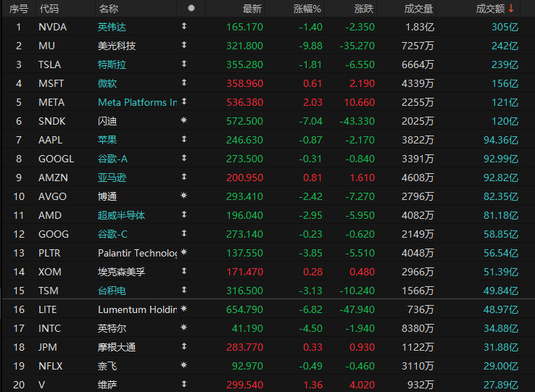The height and width of the screenshot is (392, 535).
Task: Select the 摩根大通 name cell
Action: point(117,347)
